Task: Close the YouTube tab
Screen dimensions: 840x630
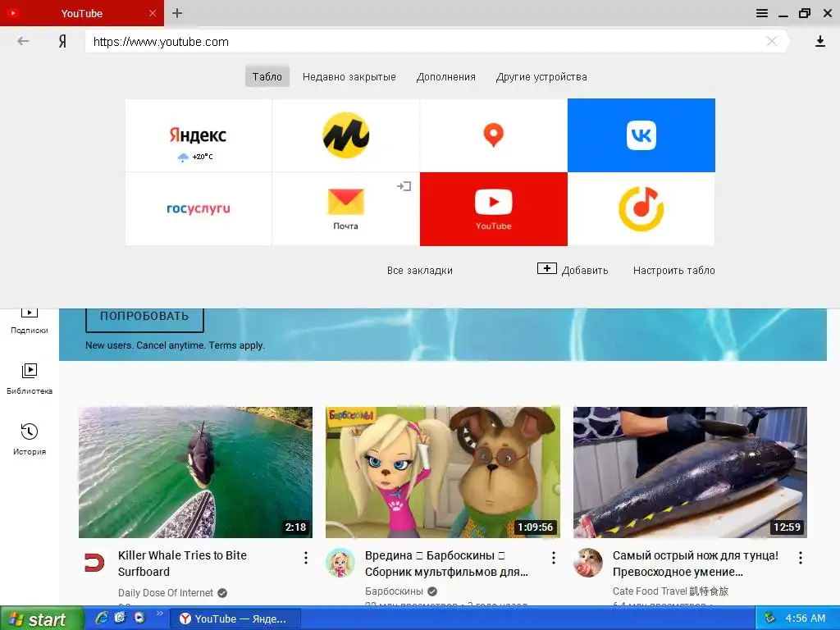Action: coord(153,13)
